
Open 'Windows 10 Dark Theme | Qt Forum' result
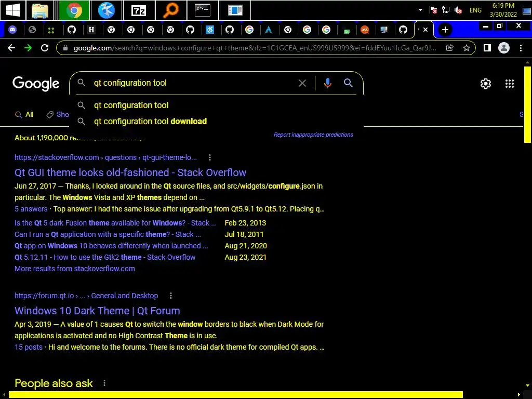tap(97, 311)
